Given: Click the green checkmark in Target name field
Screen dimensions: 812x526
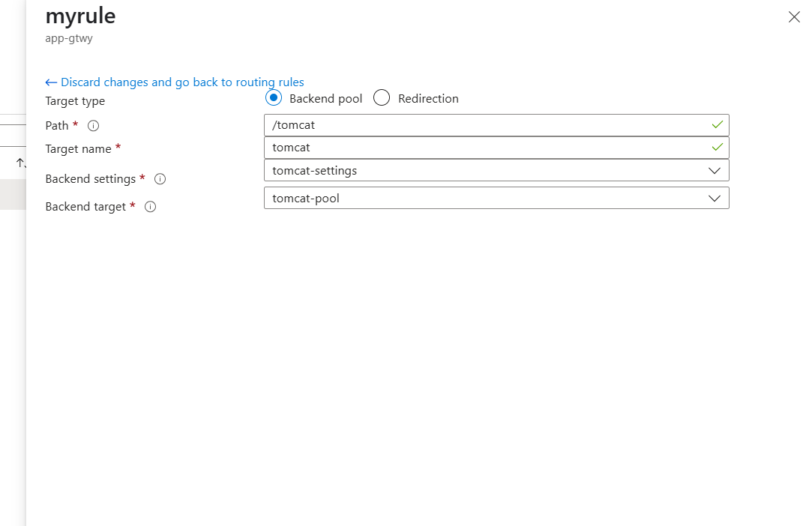Looking at the screenshot, I should 718,148.
